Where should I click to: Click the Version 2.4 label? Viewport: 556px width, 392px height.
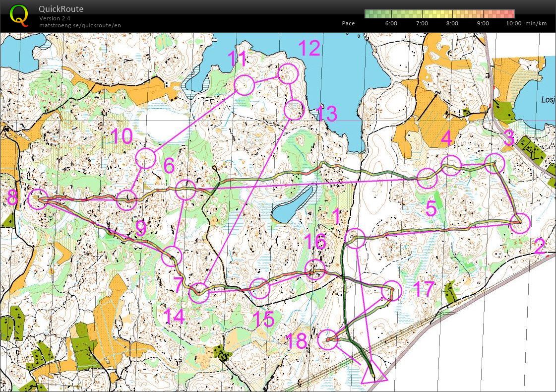click(x=55, y=18)
